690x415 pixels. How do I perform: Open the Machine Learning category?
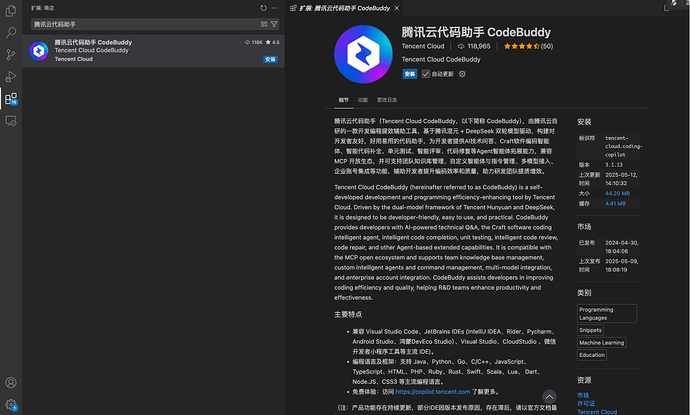coord(602,342)
